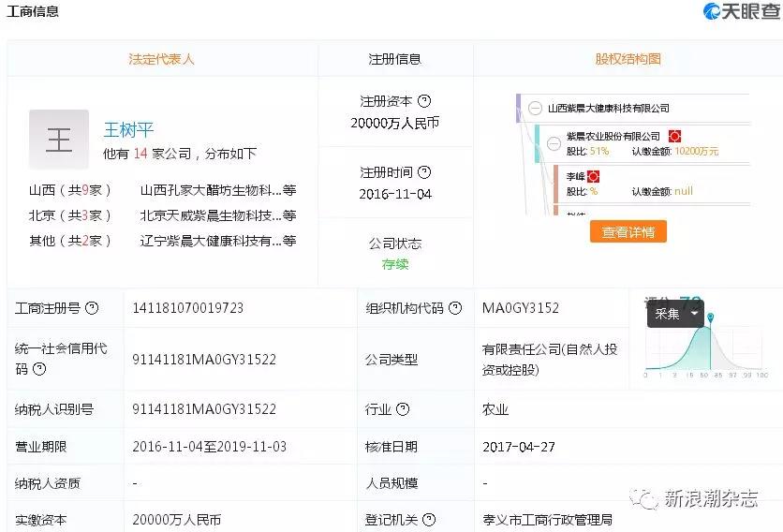Select the 法定代表人 header tab

coord(161,59)
